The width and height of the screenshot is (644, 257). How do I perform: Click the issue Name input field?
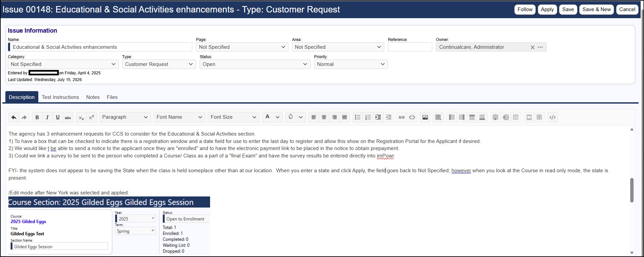point(100,47)
